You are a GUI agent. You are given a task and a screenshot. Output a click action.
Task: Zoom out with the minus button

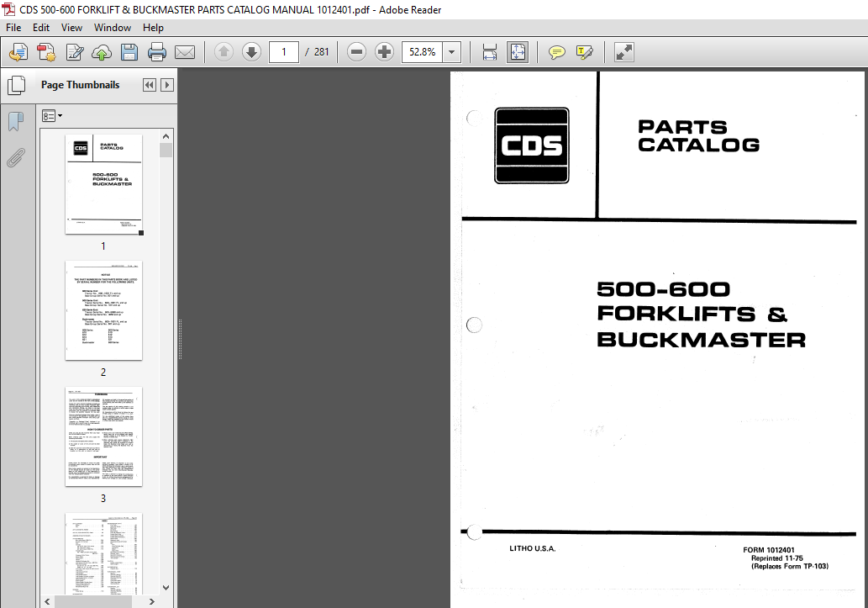click(x=356, y=53)
